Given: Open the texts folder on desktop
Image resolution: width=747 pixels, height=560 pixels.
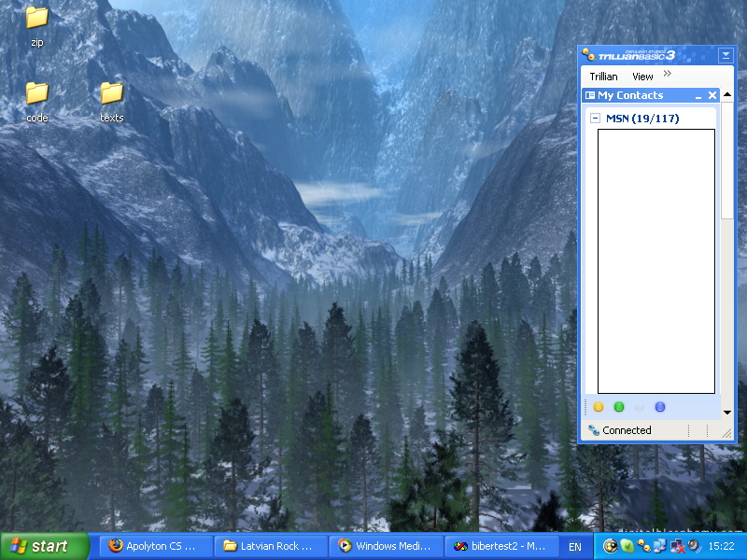Looking at the screenshot, I should pos(111,93).
